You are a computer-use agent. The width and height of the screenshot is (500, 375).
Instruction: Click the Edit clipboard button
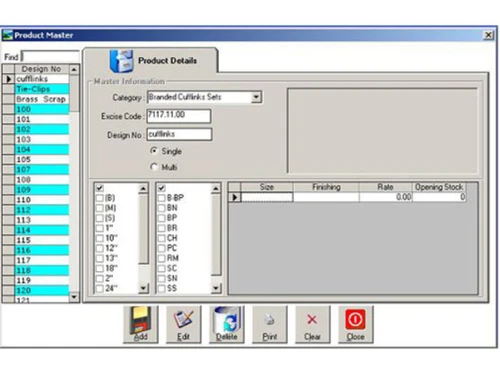(184, 324)
